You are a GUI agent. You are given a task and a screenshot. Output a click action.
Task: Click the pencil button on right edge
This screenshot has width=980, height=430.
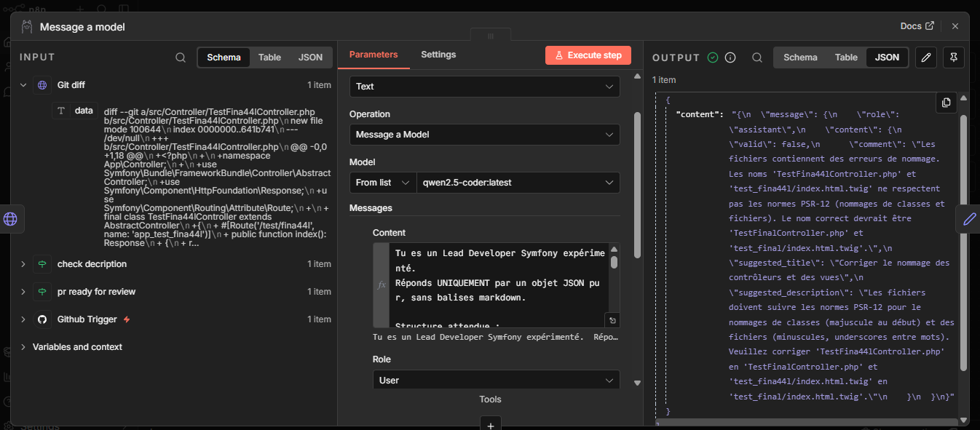(x=968, y=219)
